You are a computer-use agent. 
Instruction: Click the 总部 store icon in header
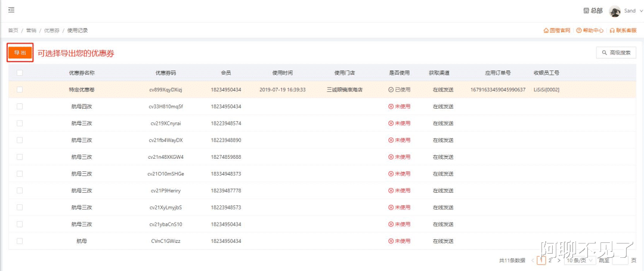point(587,11)
